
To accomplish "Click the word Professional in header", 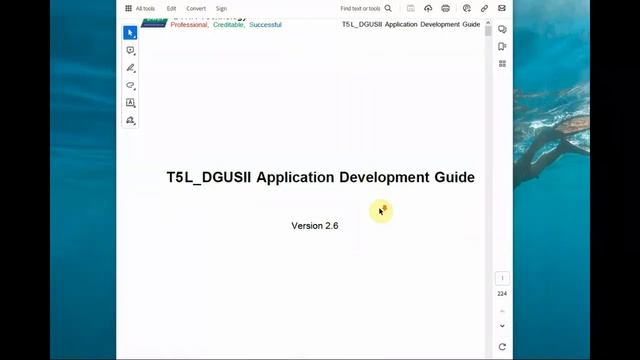I will tap(189, 25).
